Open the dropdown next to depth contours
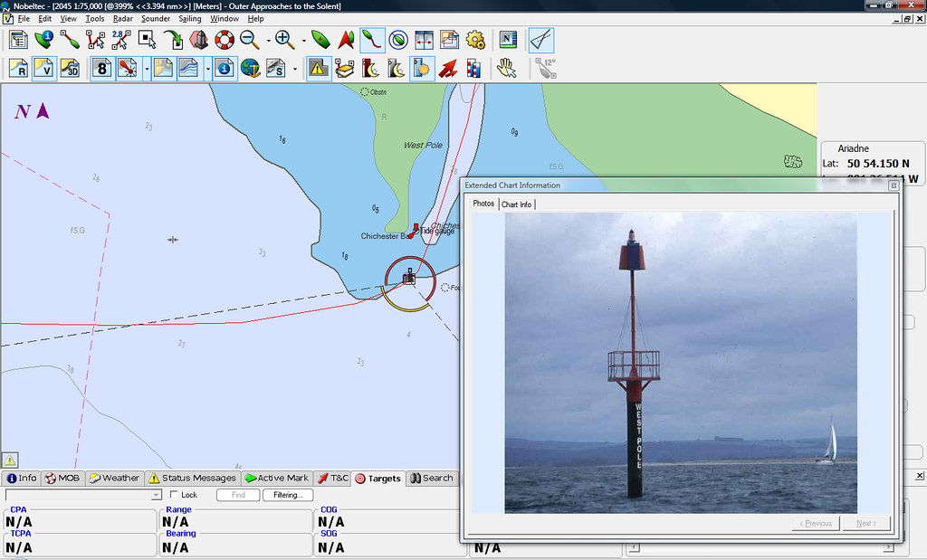Viewport: 927px width, 560px height. (207, 69)
